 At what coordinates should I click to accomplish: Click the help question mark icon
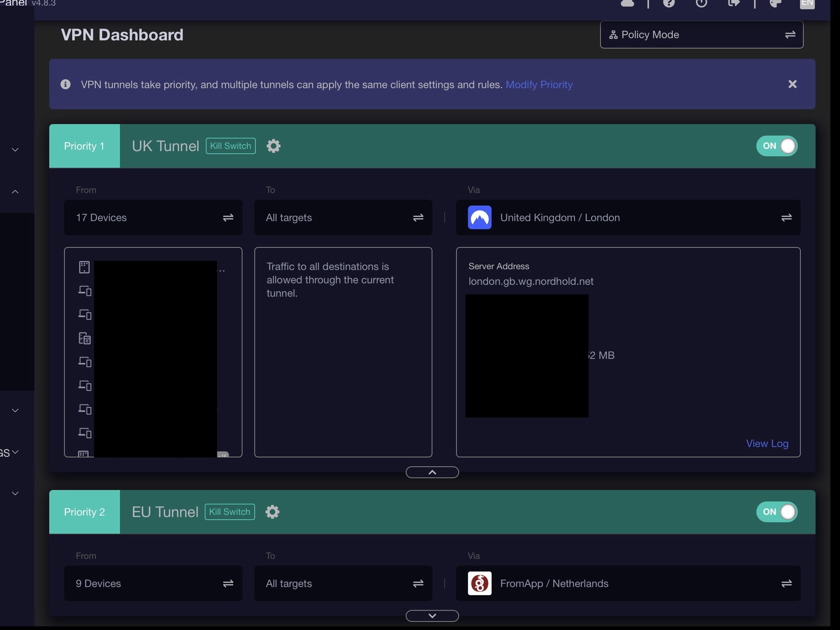[669, 3]
